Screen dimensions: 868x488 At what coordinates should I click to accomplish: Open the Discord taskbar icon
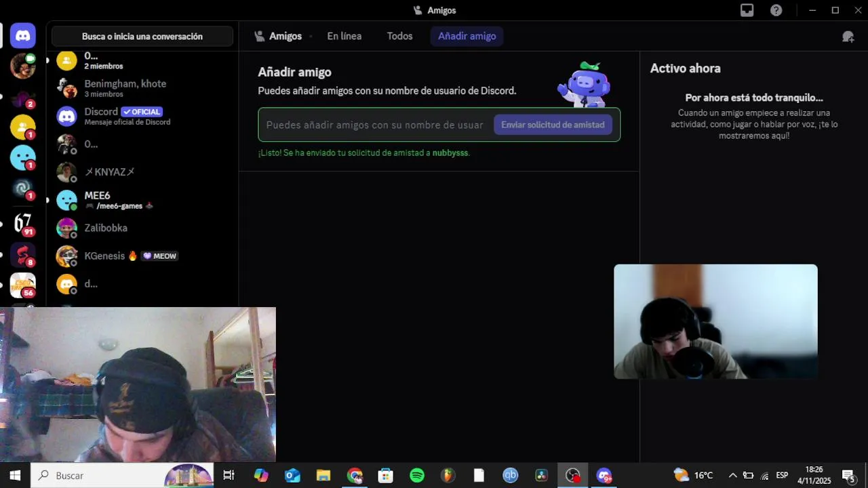[x=604, y=475]
